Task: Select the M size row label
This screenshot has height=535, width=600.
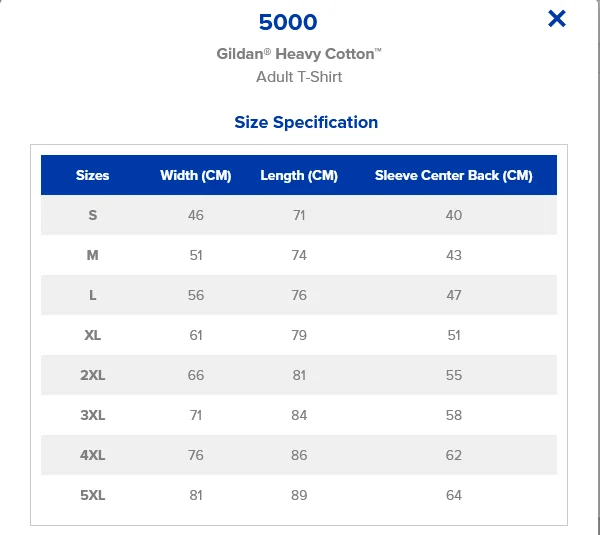Action: [x=93, y=255]
